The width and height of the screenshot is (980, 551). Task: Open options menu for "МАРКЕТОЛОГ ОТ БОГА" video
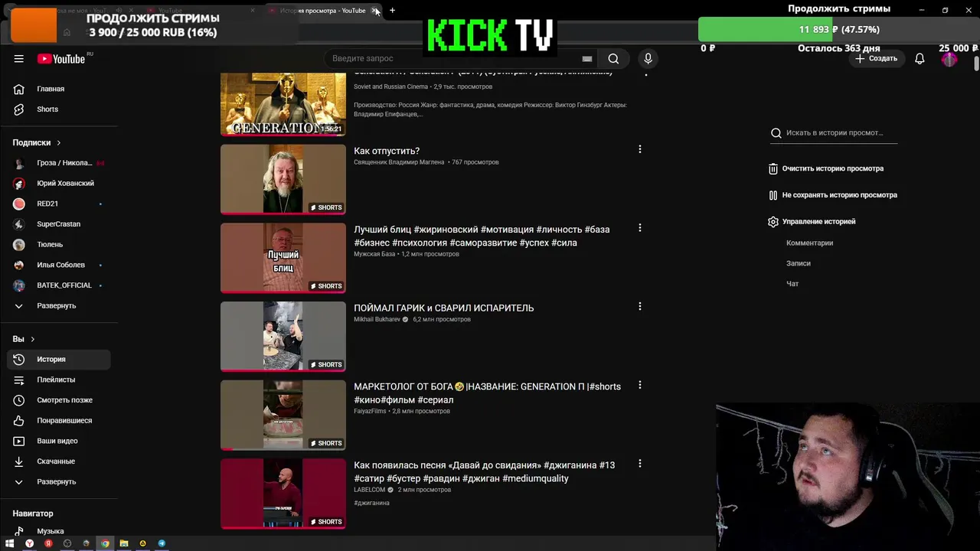[x=640, y=385]
